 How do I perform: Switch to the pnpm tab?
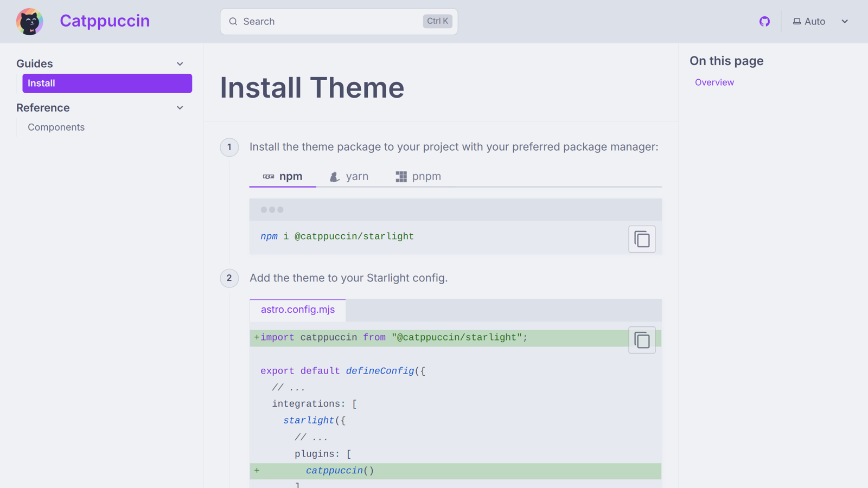tap(418, 176)
